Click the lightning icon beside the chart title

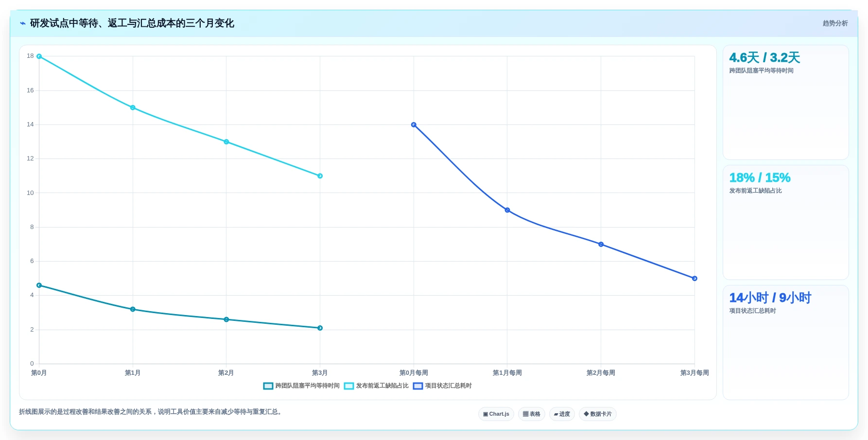click(x=22, y=23)
